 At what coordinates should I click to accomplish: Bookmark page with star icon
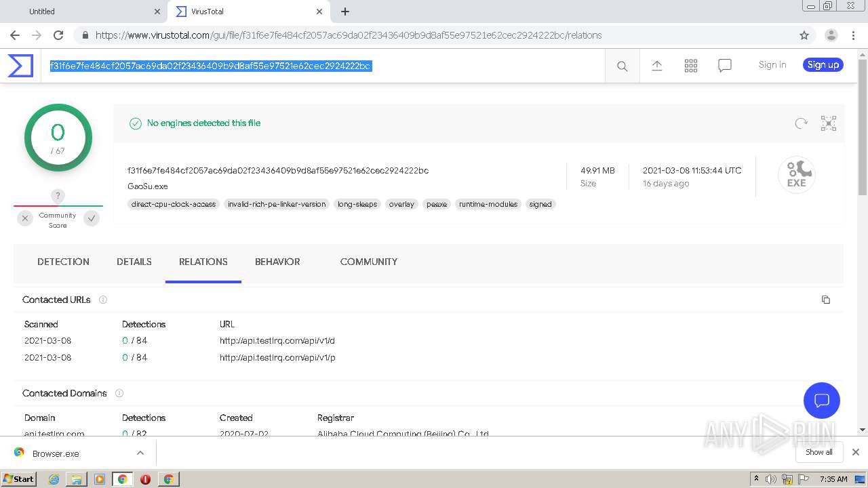click(x=804, y=35)
